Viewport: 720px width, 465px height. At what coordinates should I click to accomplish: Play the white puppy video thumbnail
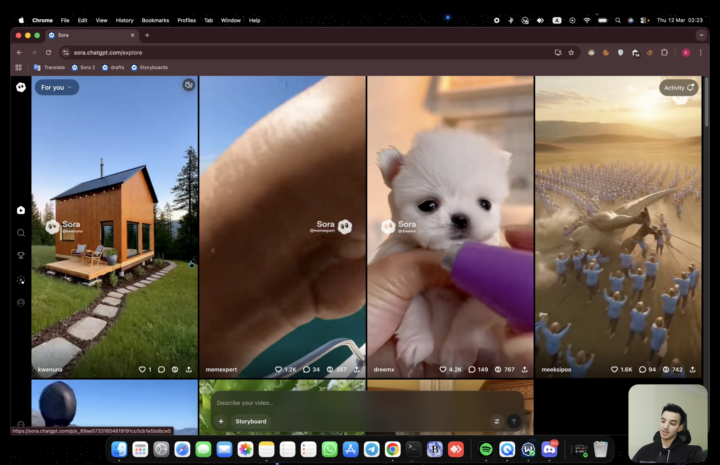pyautogui.click(x=450, y=227)
